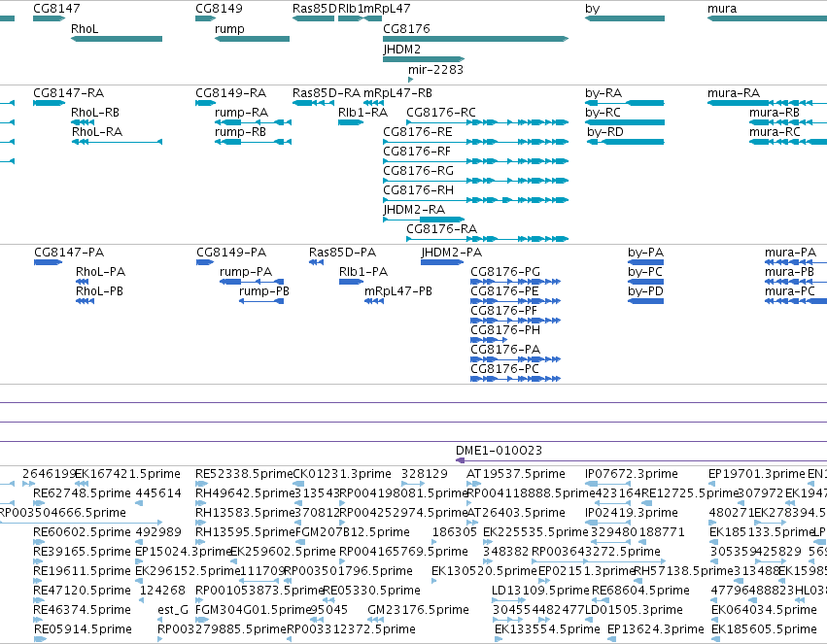The image size is (827, 644).
Task: Click the JHDM2 gene label
Action: pyautogui.click(x=402, y=50)
